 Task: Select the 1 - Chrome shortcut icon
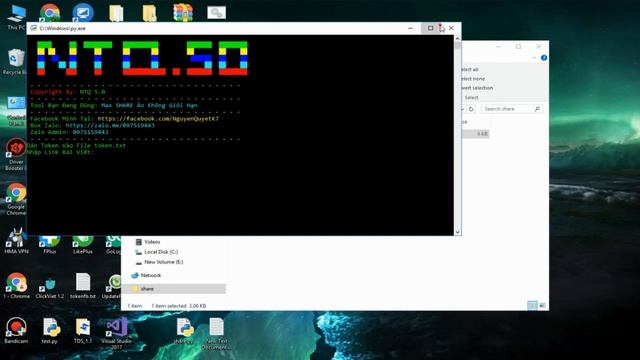tap(16, 286)
